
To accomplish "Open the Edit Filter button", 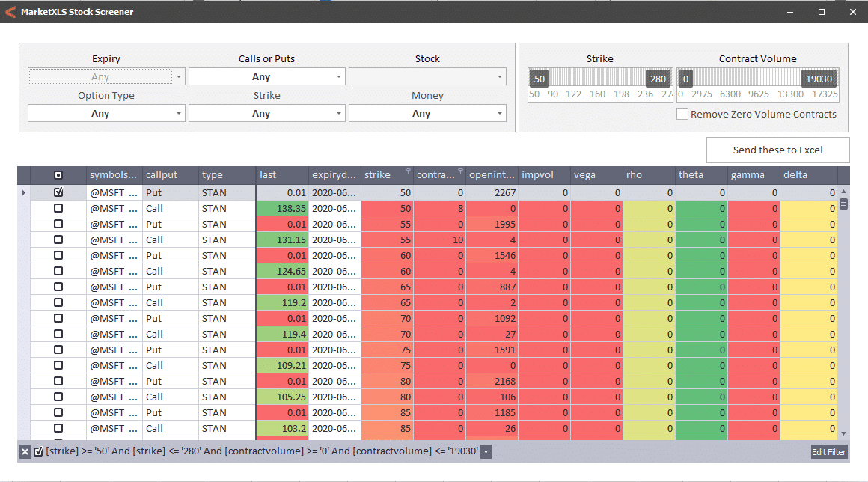I will (828, 452).
